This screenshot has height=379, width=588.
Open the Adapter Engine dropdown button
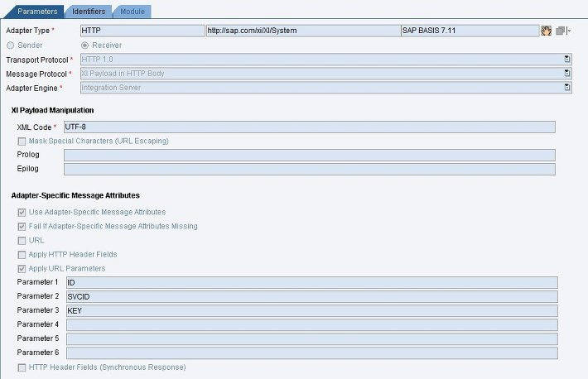tap(567, 88)
